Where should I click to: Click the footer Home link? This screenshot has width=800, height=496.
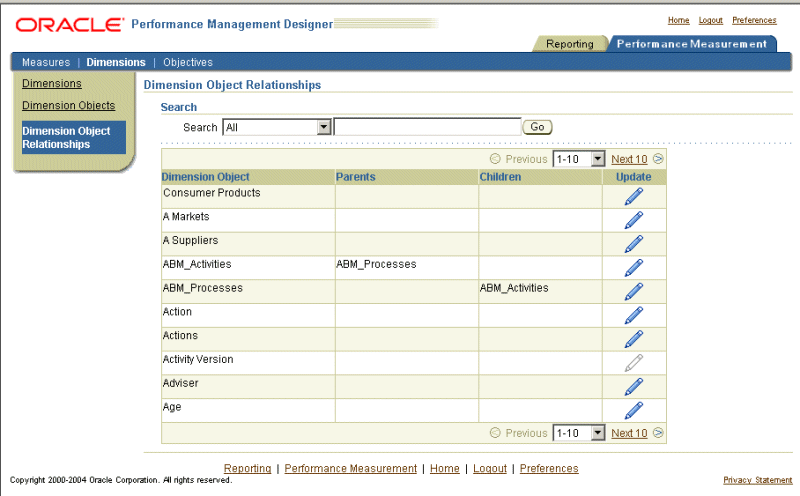point(444,468)
